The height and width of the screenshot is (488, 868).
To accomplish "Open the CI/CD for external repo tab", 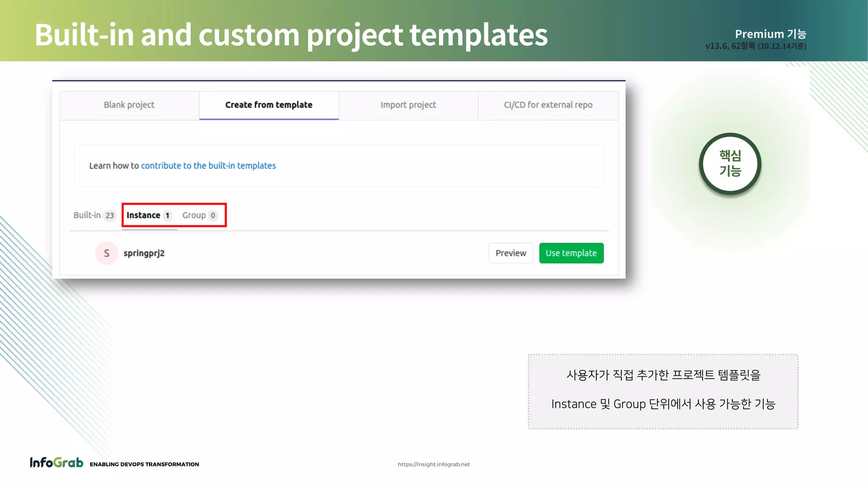I will pyautogui.click(x=548, y=105).
